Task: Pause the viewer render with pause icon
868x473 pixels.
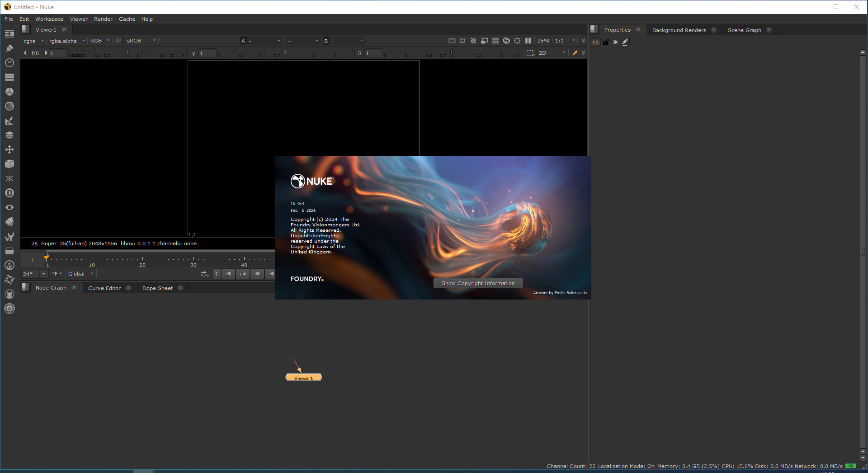Action: pyautogui.click(x=528, y=41)
